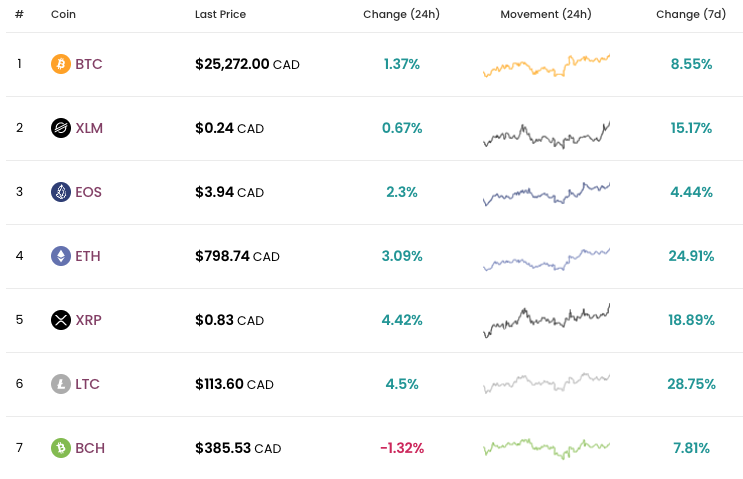Click the Litecoin LTC coin icon
This screenshot has width=743, height=479.
[61, 384]
